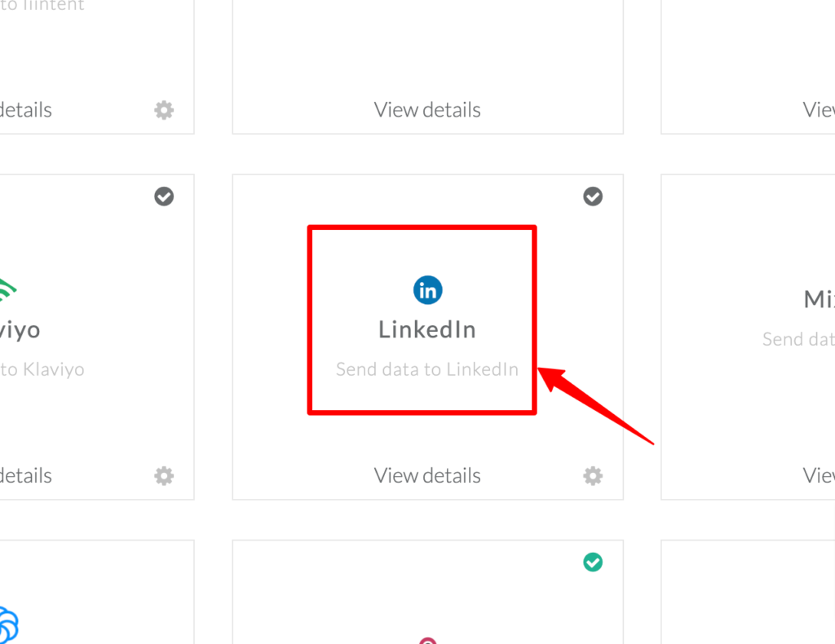Screen dimensions: 835x644
Task: Open the Klaviyo card settings gear
Action: pos(164,476)
